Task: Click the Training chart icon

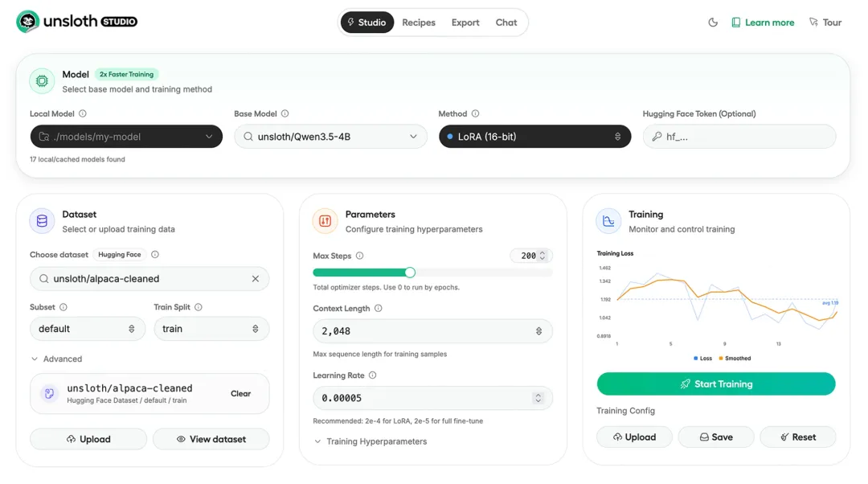Action: [608, 221]
